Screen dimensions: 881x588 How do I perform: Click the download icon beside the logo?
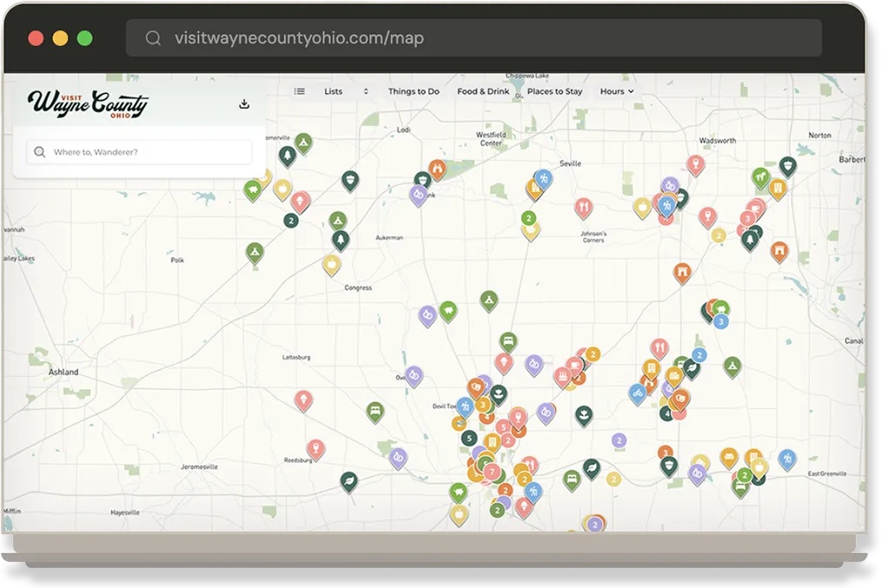coord(244,104)
